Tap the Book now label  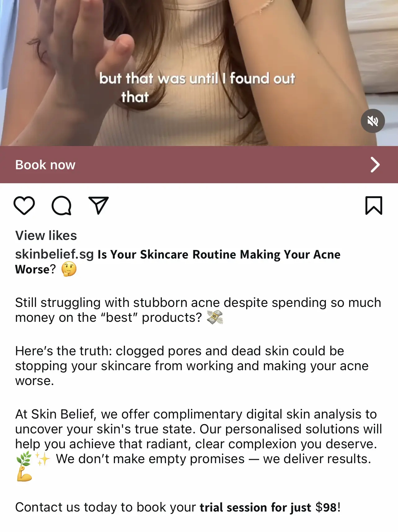tap(45, 165)
